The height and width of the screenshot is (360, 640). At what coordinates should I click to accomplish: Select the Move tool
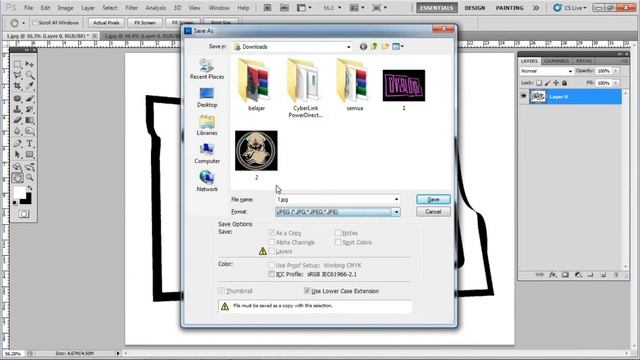click(x=30, y=64)
